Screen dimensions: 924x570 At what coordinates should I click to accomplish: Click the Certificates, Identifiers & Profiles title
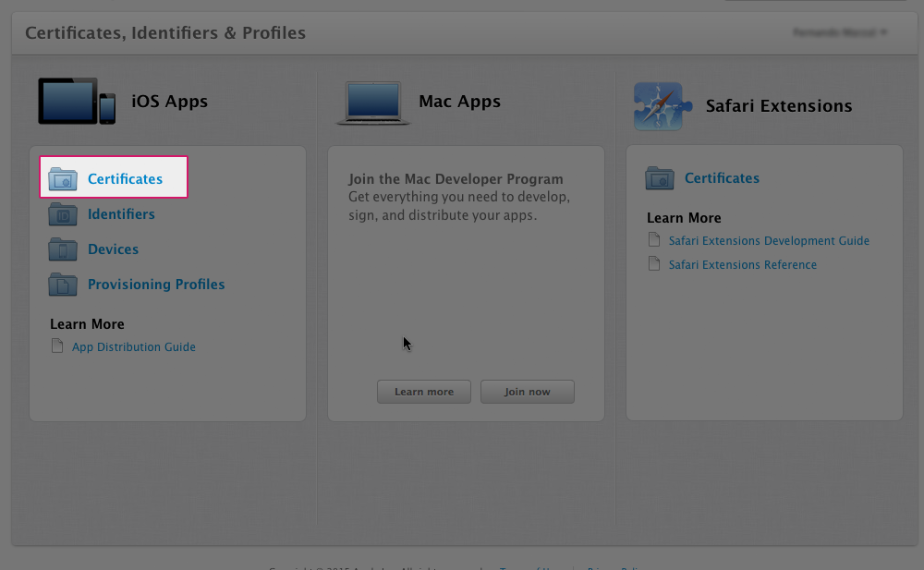click(165, 33)
